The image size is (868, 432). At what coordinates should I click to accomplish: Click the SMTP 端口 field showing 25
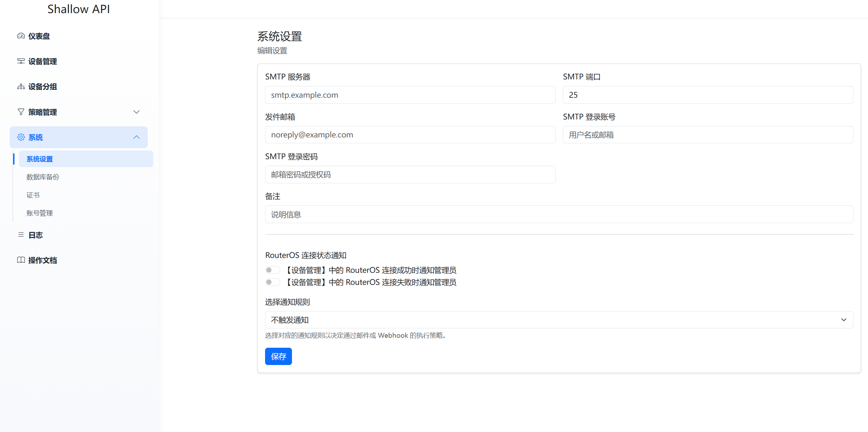coord(708,95)
